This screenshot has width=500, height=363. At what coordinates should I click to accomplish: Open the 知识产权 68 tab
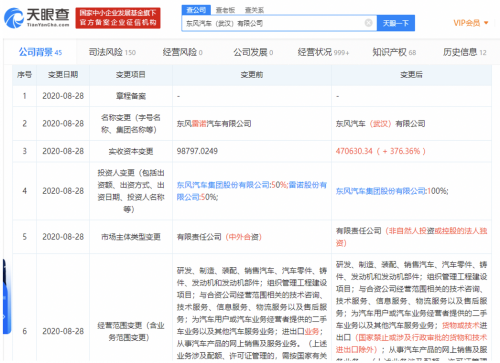point(394,52)
